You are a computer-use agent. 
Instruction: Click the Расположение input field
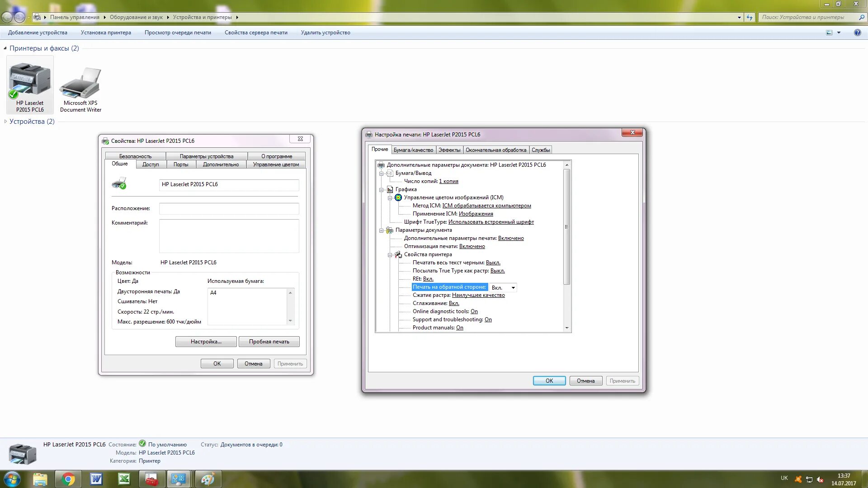[x=229, y=208]
